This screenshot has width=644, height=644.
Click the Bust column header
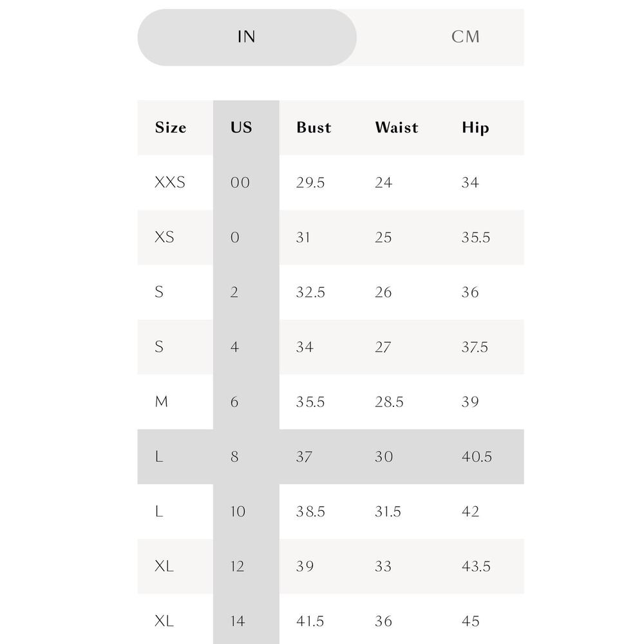[x=314, y=128]
